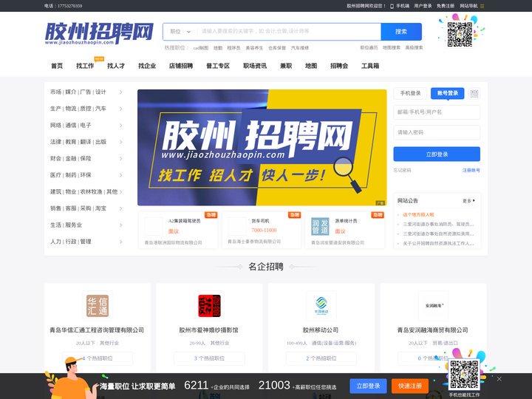This screenshot has height=399, width=532.
Task: Switch to the 手机登录 tab
Action: click(x=410, y=93)
